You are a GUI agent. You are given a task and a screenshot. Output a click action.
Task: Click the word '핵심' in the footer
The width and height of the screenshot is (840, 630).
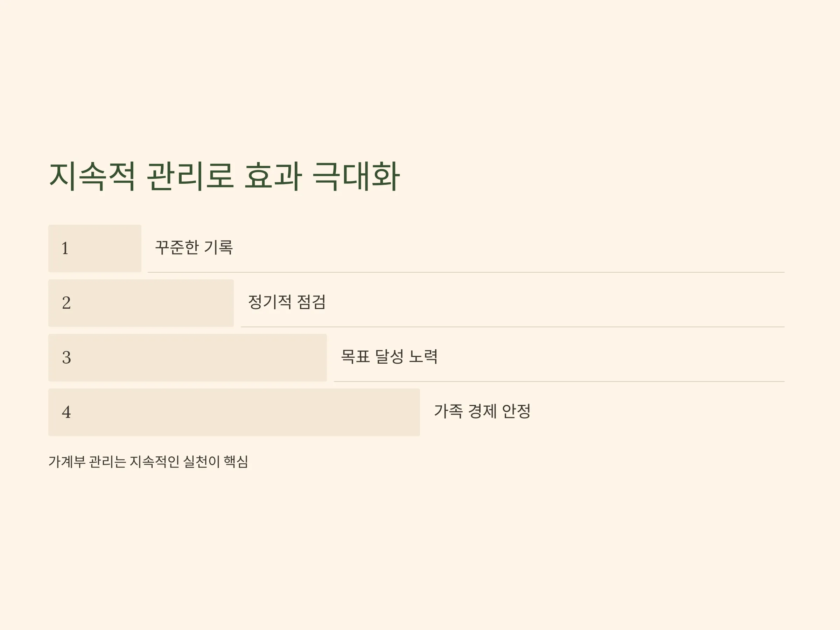pyautogui.click(x=236, y=462)
